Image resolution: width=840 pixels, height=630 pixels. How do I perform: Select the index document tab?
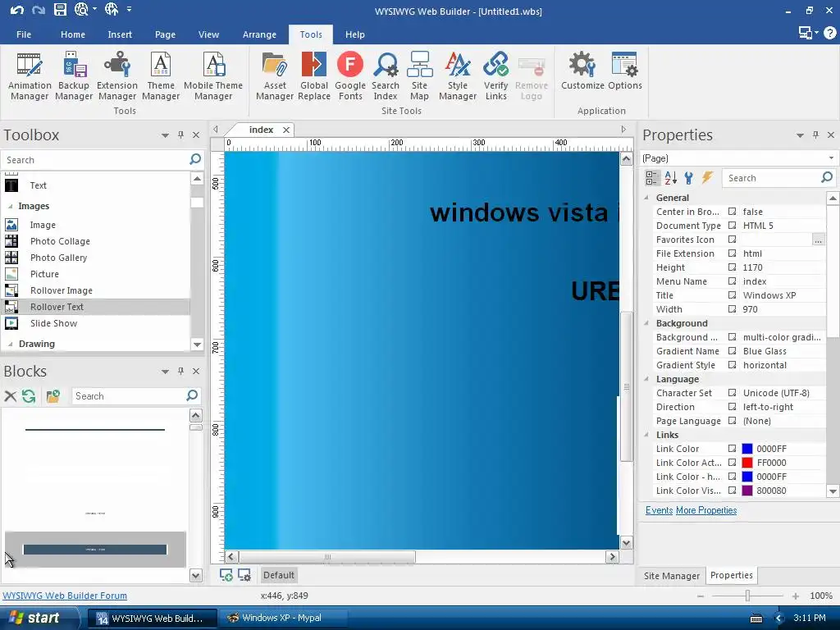pos(261,130)
